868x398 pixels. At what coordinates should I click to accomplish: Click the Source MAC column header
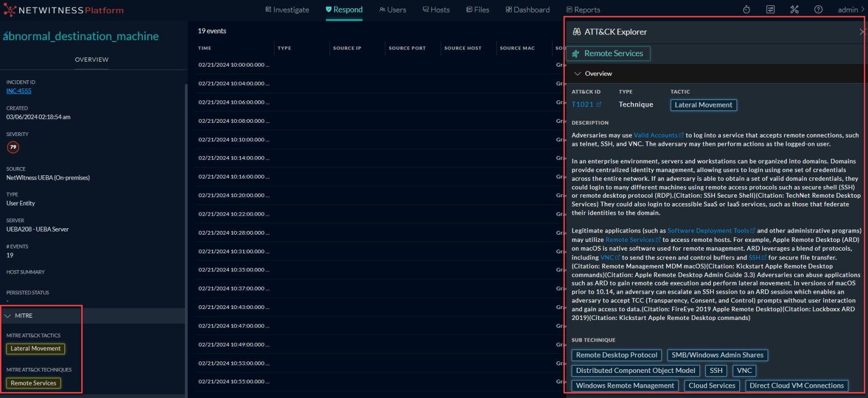[517, 48]
